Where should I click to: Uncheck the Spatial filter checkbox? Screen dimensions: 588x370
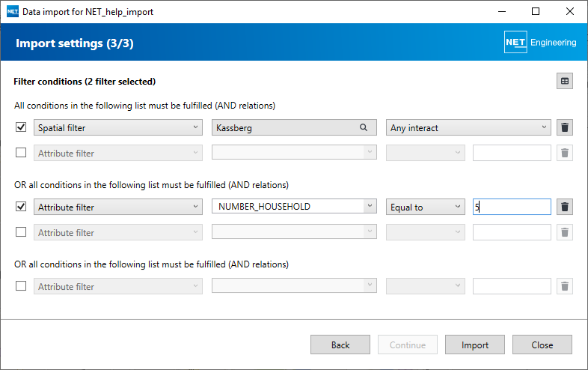pyautogui.click(x=21, y=127)
